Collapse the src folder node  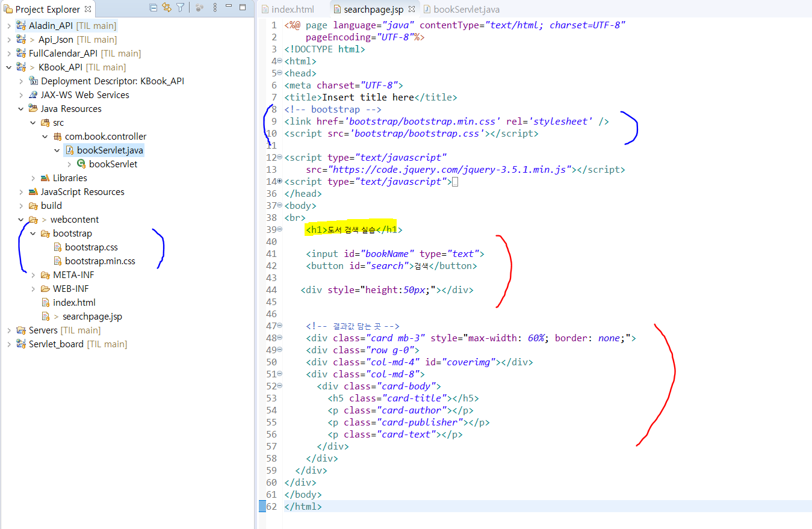(33, 123)
